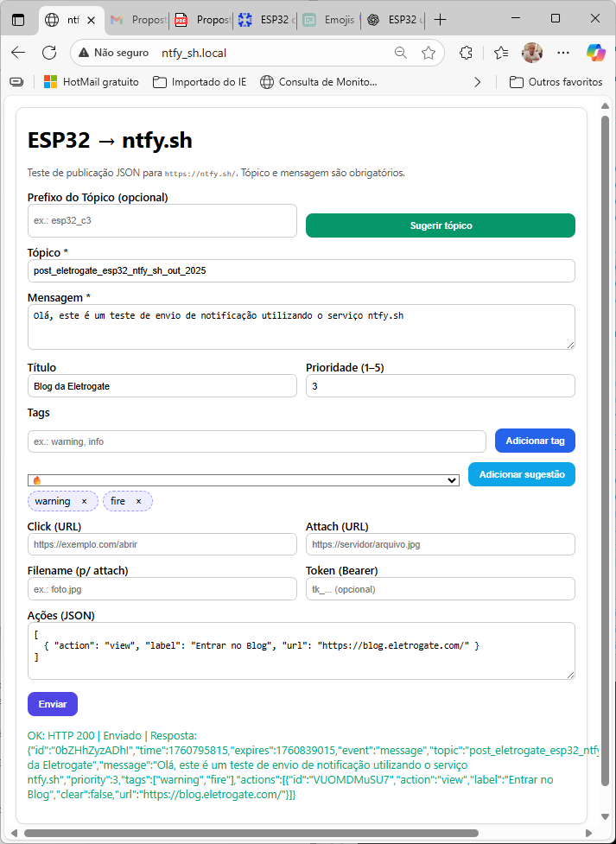Open the browser extensions puzzle icon
Image resolution: width=616 pixels, height=844 pixels.
click(466, 53)
